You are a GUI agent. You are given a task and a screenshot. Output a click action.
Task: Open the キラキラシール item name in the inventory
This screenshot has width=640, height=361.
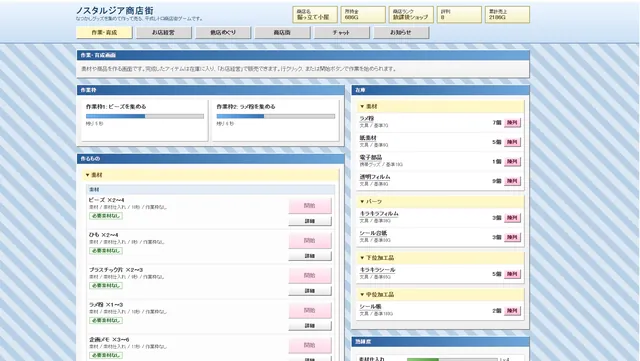[377, 270]
